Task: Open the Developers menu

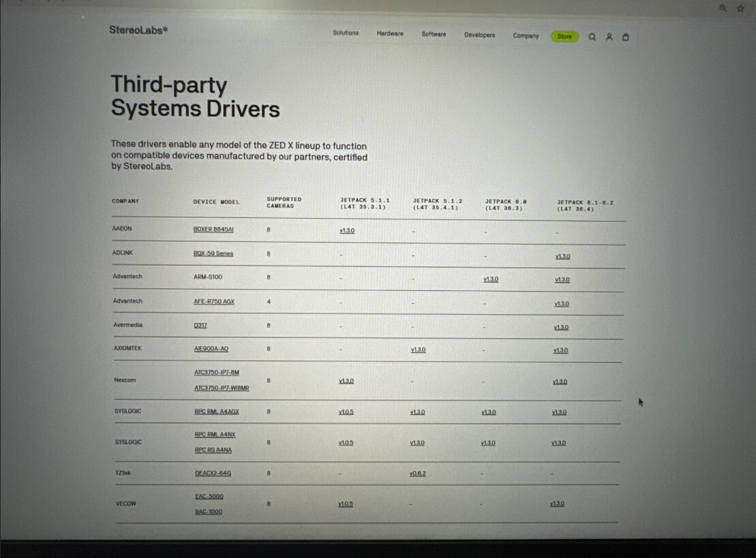Action: click(x=479, y=35)
